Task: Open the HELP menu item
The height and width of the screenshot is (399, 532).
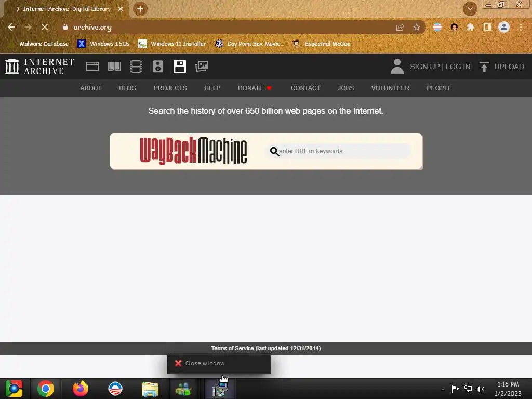Action: pyautogui.click(x=212, y=88)
